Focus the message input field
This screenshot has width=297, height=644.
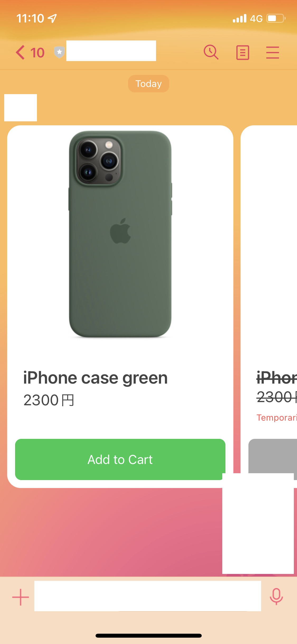[x=148, y=596]
